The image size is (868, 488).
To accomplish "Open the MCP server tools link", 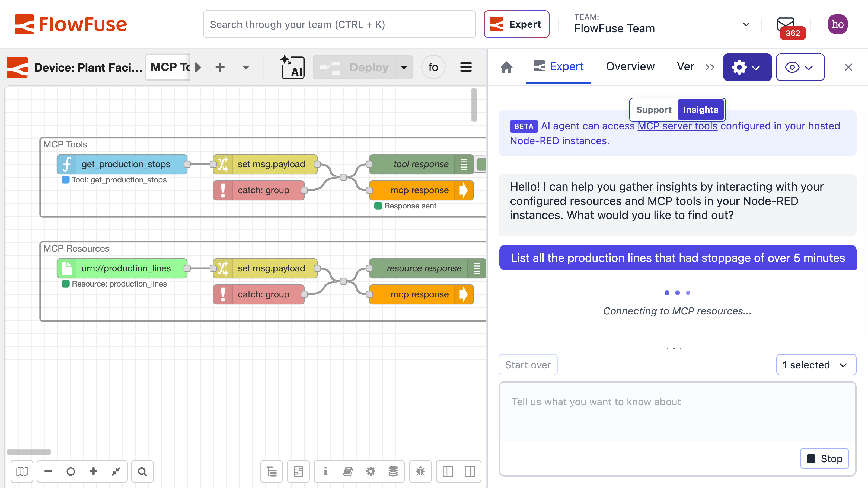I will (x=677, y=126).
